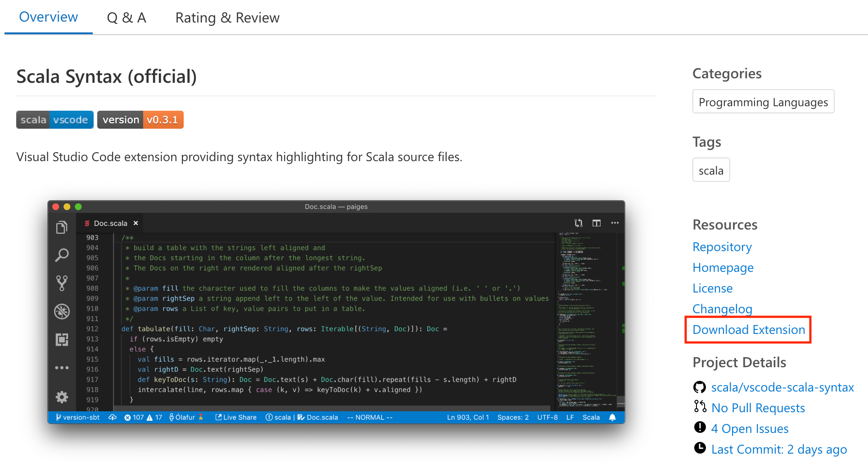Image resolution: width=868 pixels, height=468 pixels.
Task: Open the settings gear in activity bar
Action: point(62,397)
